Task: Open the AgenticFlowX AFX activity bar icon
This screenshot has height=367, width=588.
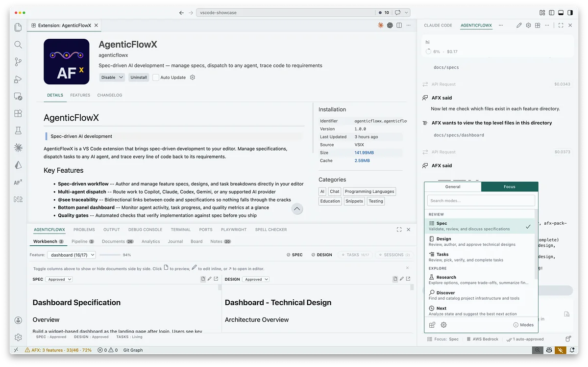Action: [x=18, y=182]
